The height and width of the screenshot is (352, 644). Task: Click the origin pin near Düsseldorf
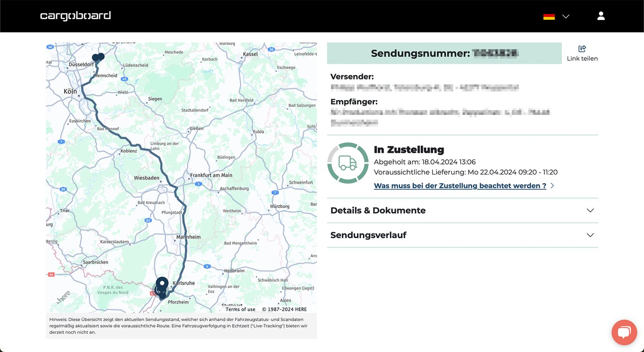[x=98, y=57]
